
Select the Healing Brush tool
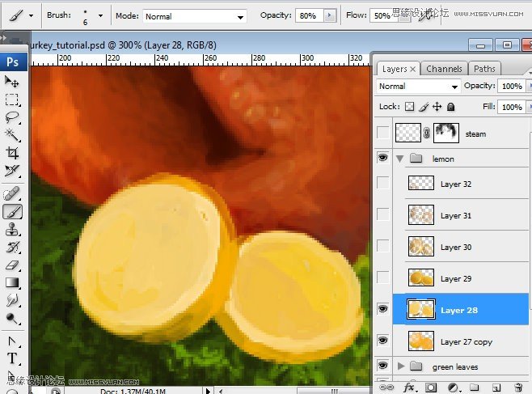[x=12, y=194]
